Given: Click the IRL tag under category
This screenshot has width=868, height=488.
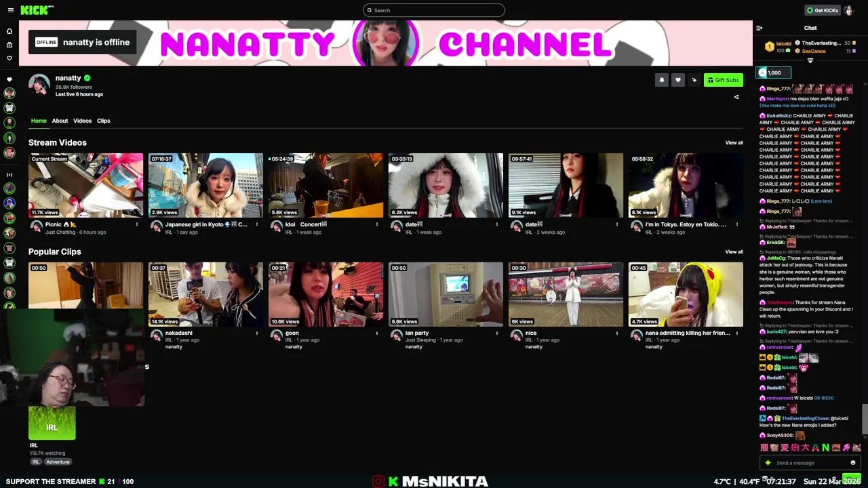Looking at the screenshot, I should tap(35, 462).
